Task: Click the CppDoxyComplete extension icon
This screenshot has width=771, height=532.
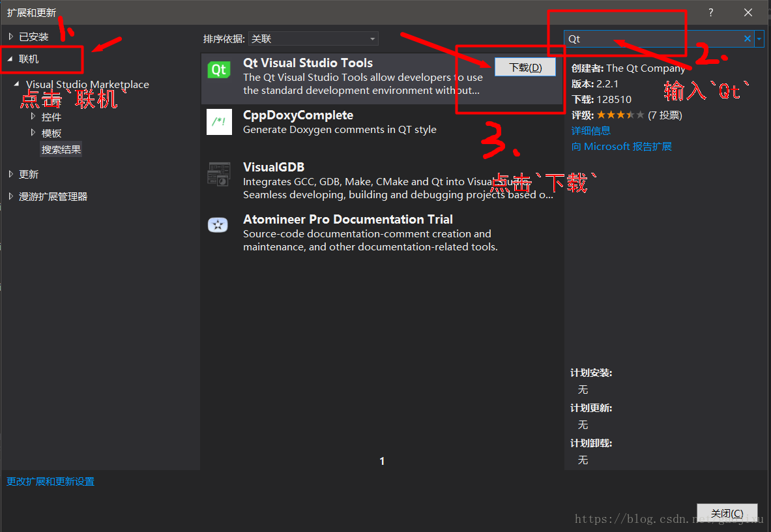Action: (219, 122)
